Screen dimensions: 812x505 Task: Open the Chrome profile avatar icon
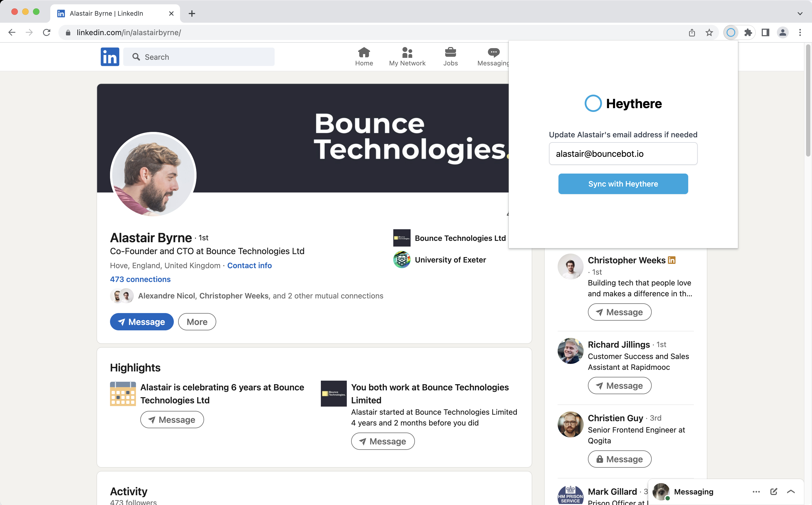[x=783, y=32]
